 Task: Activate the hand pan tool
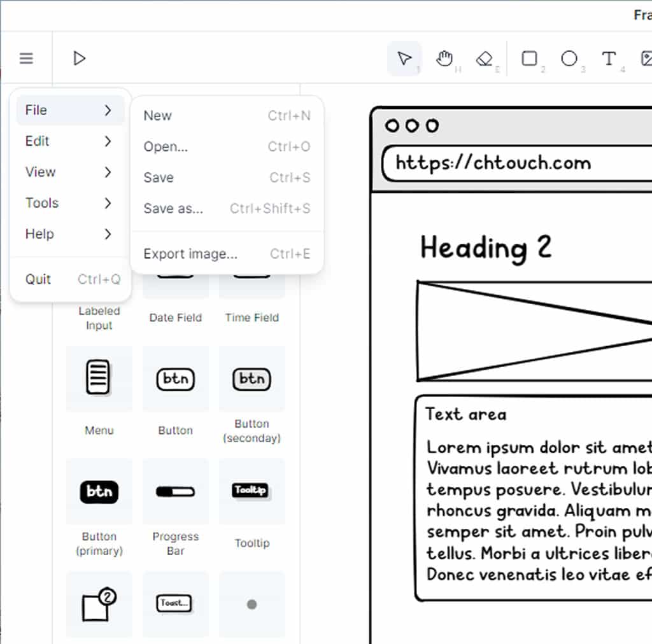pyautogui.click(x=444, y=58)
